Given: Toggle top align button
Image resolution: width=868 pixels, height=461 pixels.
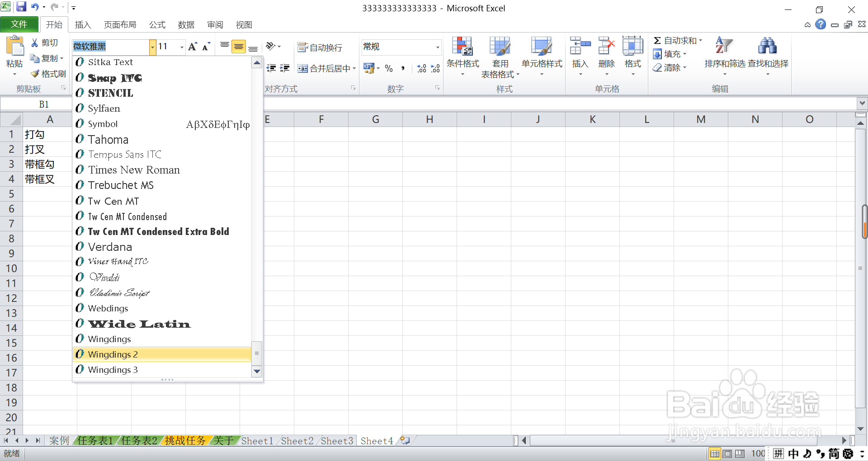Looking at the screenshot, I should click(225, 46).
